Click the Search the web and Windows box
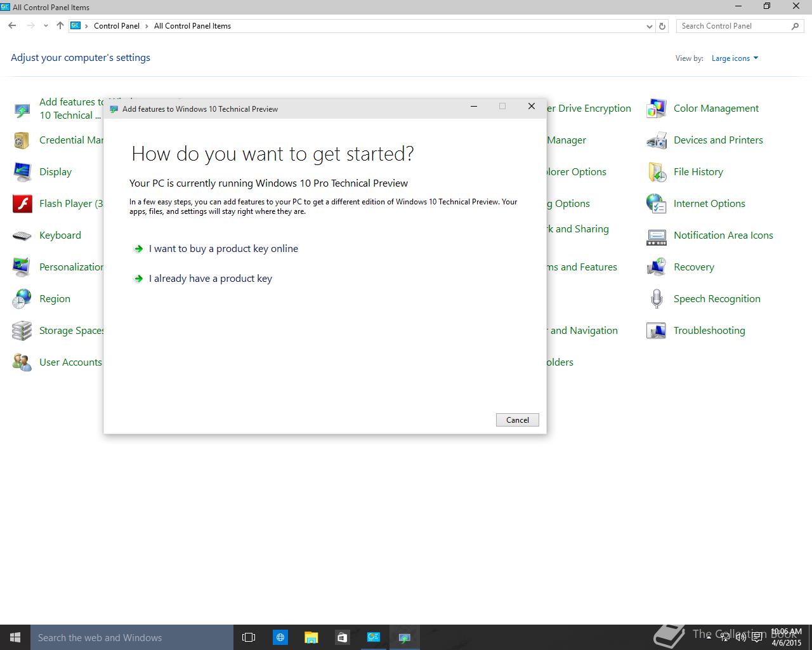The height and width of the screenshot is (650, 812). click(132, 637)
